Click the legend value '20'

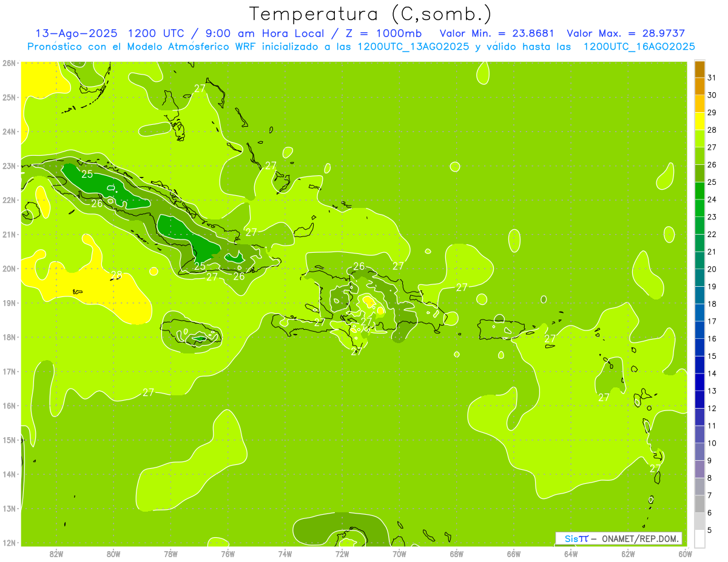pos(712,269)
